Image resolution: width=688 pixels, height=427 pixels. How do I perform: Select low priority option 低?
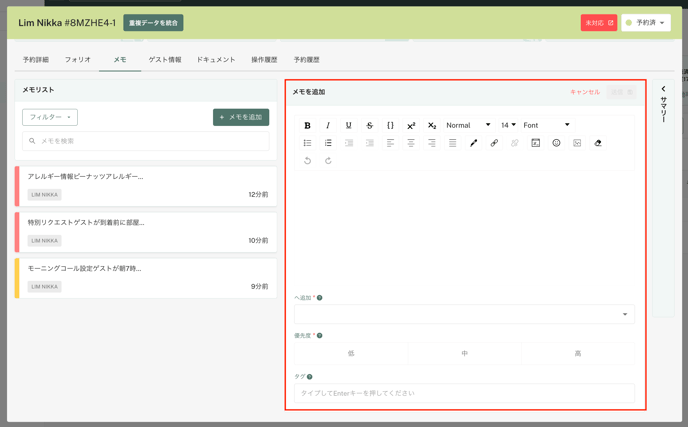tap(351, 353)
